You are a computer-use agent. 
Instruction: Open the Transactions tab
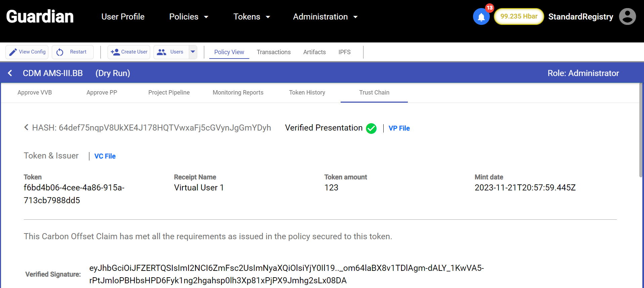[x=273, y=52]
